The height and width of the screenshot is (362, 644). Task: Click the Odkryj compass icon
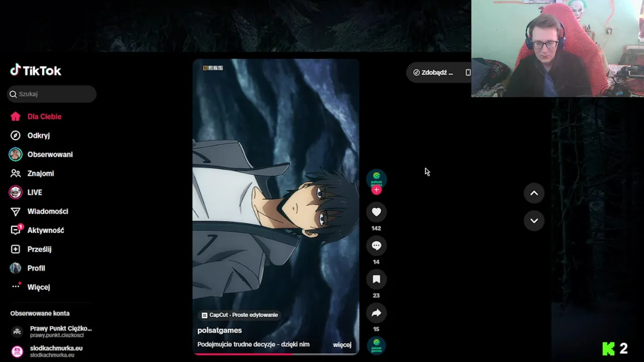point(16,135)
